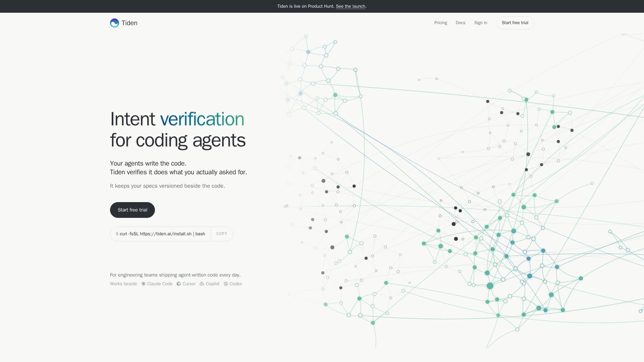644x362 pixels.
Task: Click the dollar prompt symbol in command box
Action: click(117, 234)
